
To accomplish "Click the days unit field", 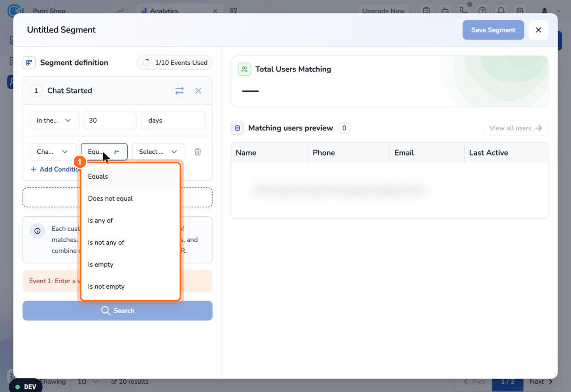I will tap(173, 120).
